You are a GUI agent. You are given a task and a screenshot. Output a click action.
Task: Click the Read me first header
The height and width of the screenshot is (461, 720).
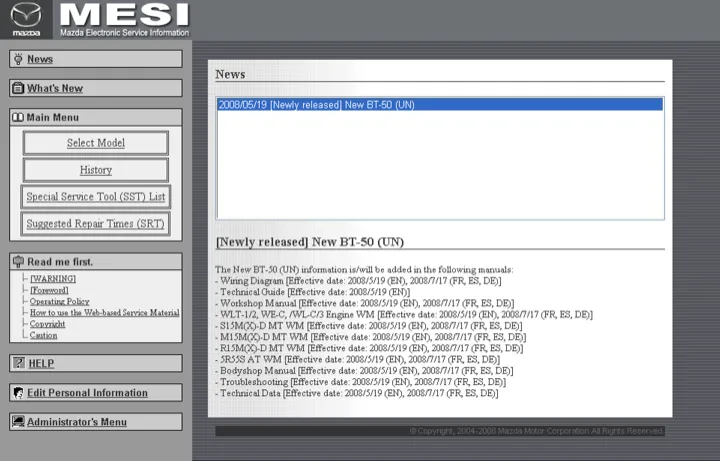pyautogui.click(x=96, y=262)
